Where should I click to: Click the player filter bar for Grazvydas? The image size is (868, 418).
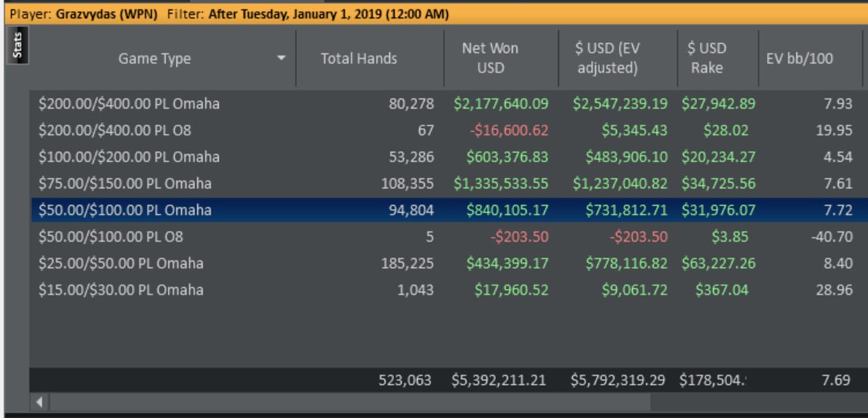point(231,14)
